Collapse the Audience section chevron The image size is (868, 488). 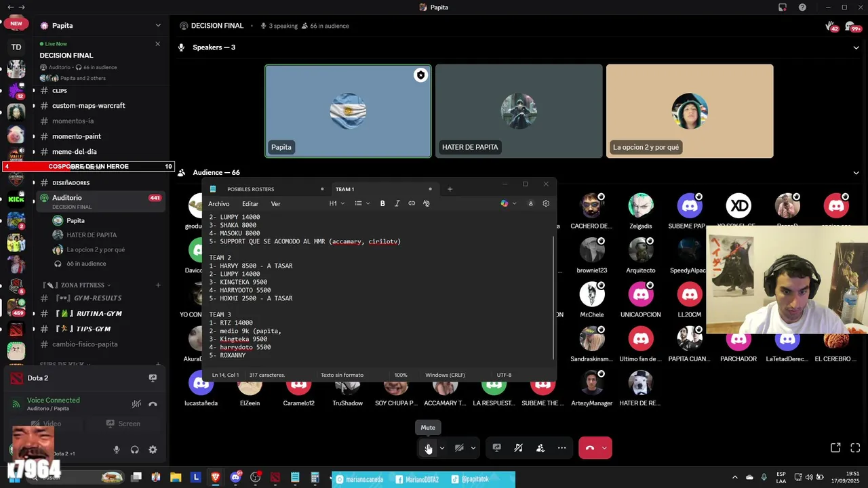856,173
